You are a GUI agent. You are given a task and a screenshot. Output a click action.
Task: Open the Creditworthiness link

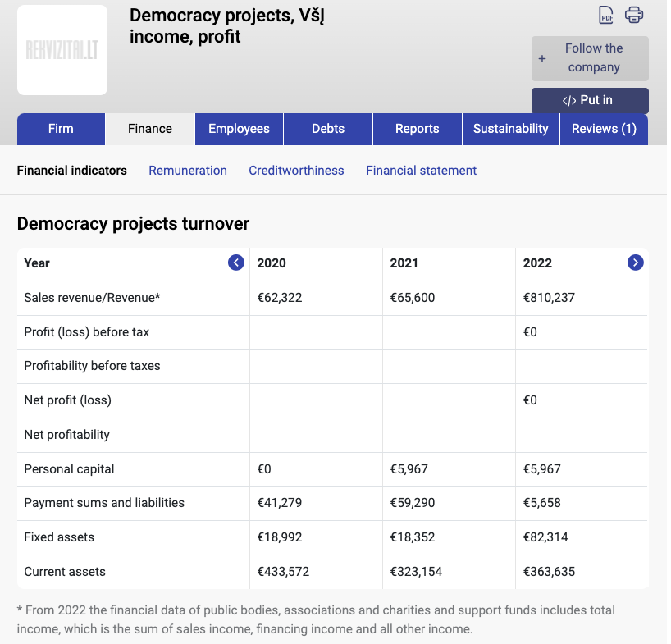pyautogui.click(x=296, y=171)
